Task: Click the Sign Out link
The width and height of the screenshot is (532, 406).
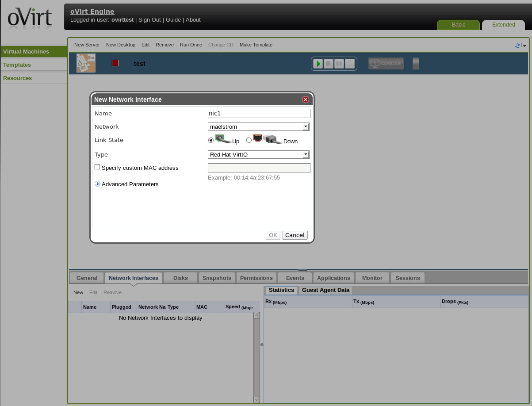Action: [149, 20]
